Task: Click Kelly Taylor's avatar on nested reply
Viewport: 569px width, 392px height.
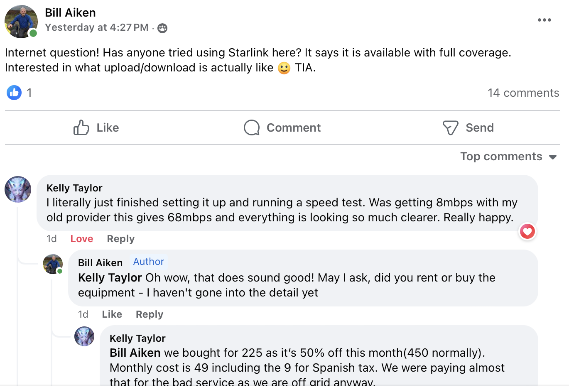Action: click(x=84, y=336)
